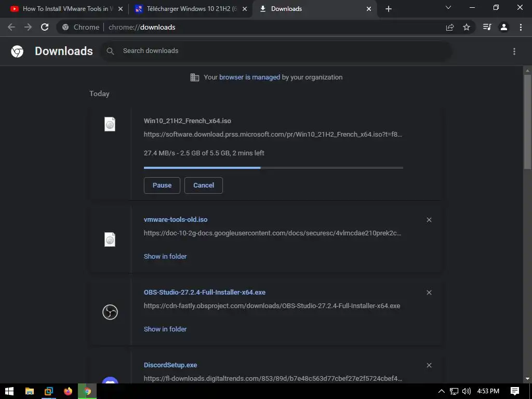Click the page vertical scrollbar thumb

[527, 122]
